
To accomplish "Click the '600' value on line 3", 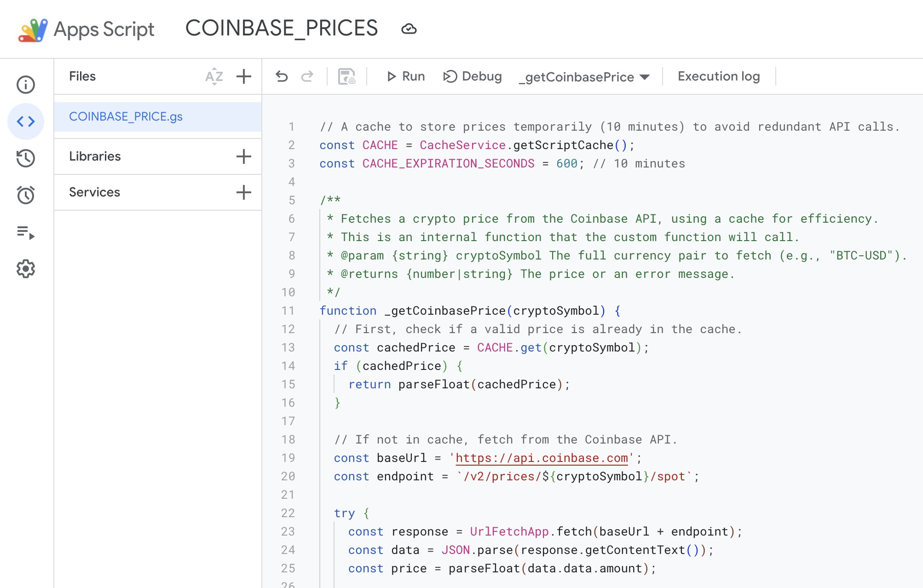I will click(x=566, y=164).
